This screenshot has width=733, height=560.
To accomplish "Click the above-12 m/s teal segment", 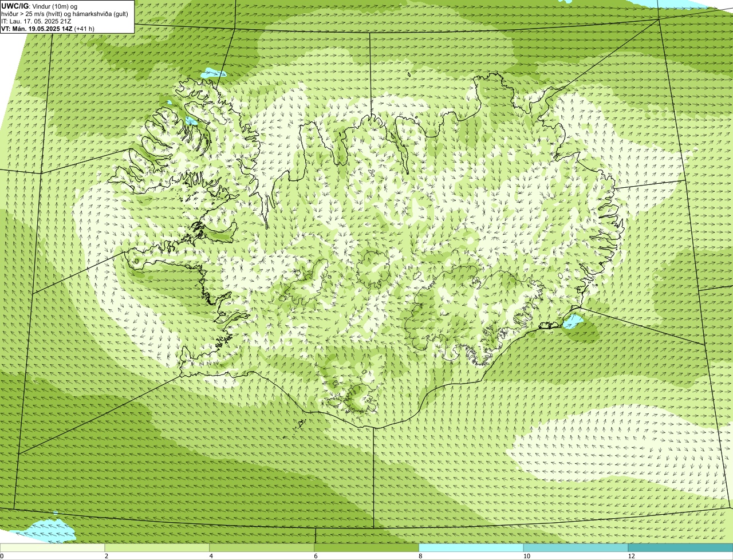I will [680, 548].
